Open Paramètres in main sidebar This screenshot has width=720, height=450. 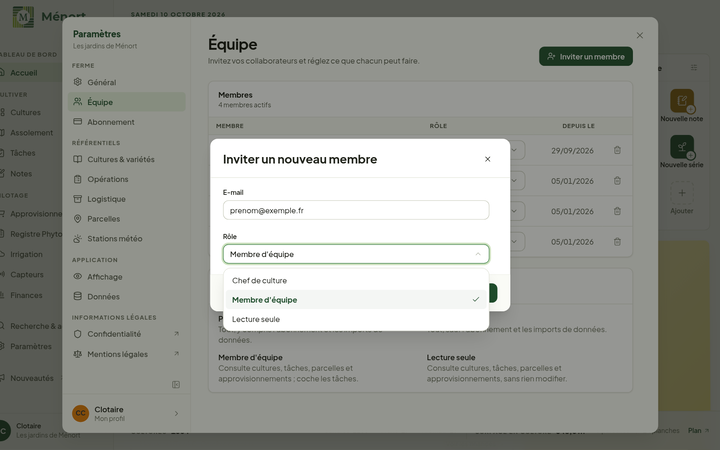(30, 346)
